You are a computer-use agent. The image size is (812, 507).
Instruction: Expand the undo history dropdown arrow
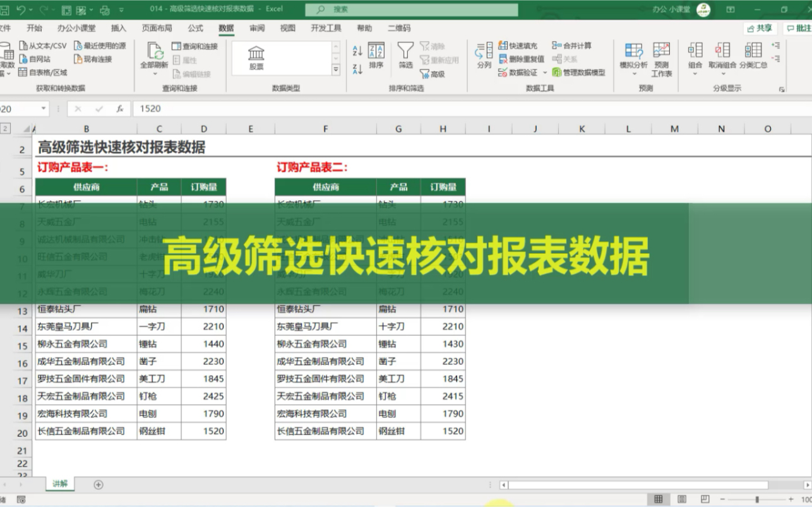[x=32, y=10]
